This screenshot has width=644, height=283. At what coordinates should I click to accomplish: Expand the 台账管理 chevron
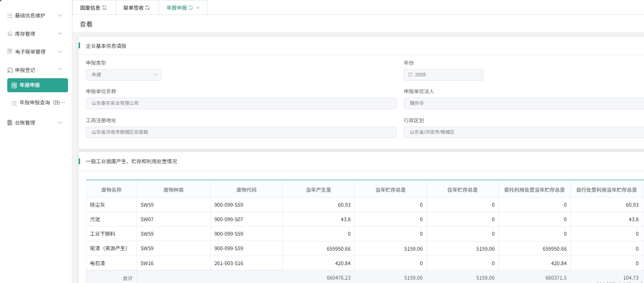[60, 123]
